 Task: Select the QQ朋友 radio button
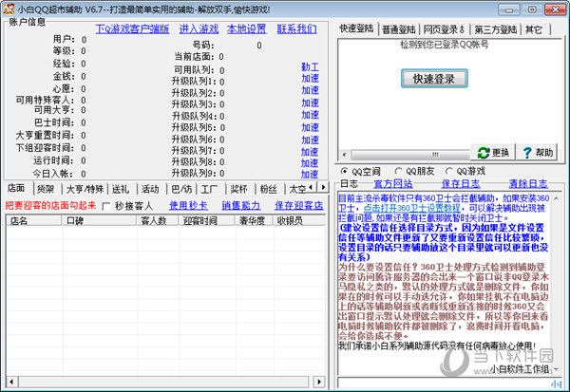pyautogui.click(x=399, y=171)
